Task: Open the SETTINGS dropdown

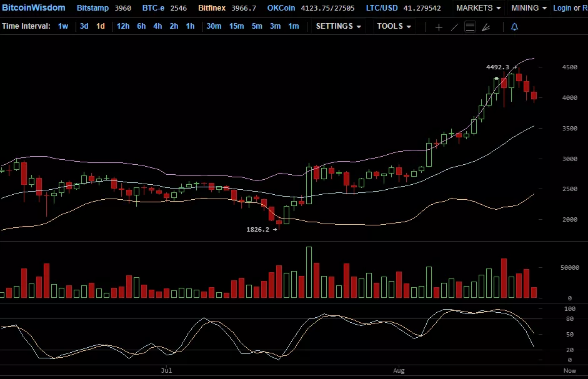Action: tap(338, 26)
